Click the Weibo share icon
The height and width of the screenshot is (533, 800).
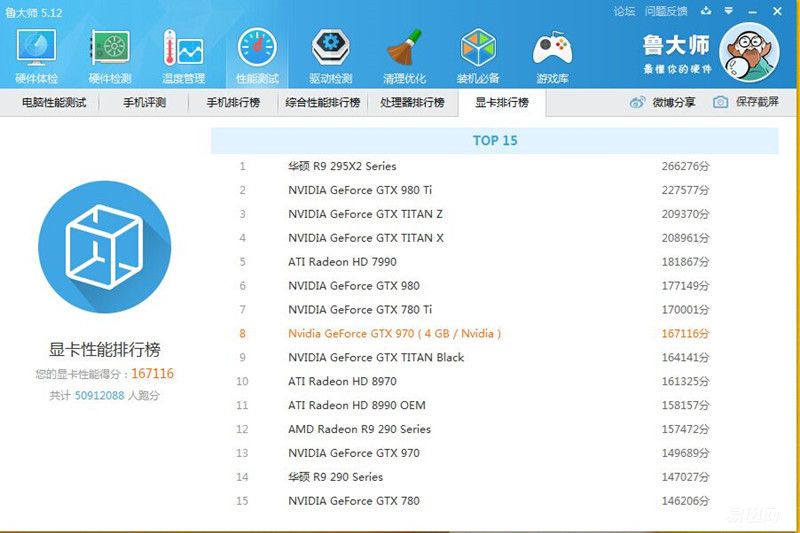[637, 102]
